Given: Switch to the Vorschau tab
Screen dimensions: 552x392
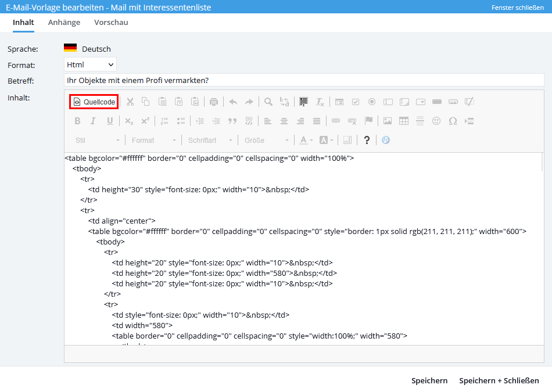Looking at the screenshot, I should pos(111,22).
